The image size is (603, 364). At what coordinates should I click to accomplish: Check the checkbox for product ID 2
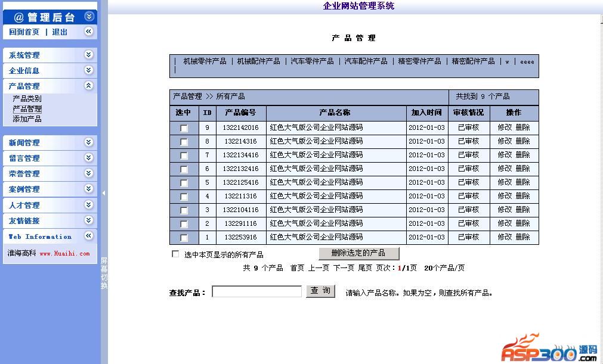pyautogui.click(x=184, y=224)
